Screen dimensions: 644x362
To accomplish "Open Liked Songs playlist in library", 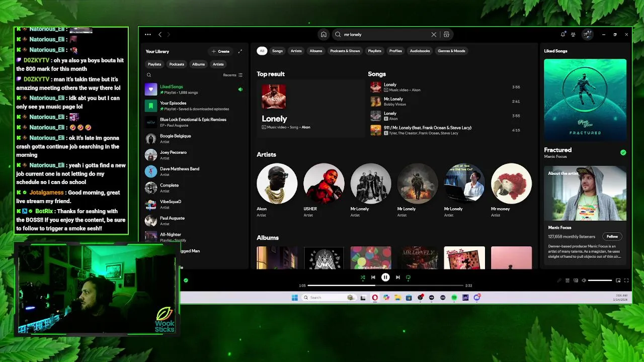I will [194, 89].
